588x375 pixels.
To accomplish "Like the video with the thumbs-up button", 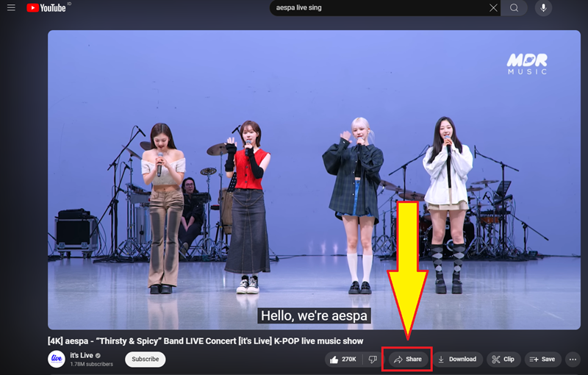I will pos(344,360).
